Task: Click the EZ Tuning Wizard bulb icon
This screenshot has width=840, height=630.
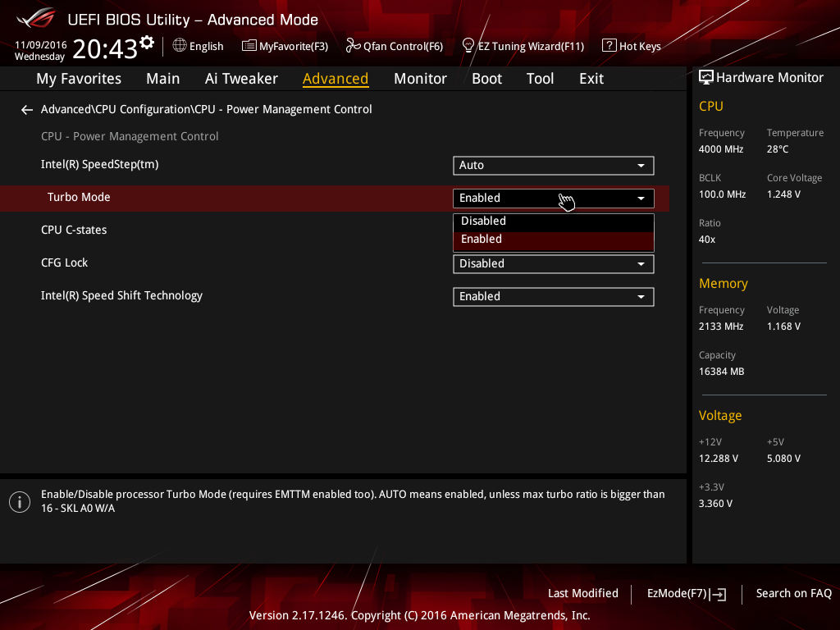Action: (x=468, y=46)
